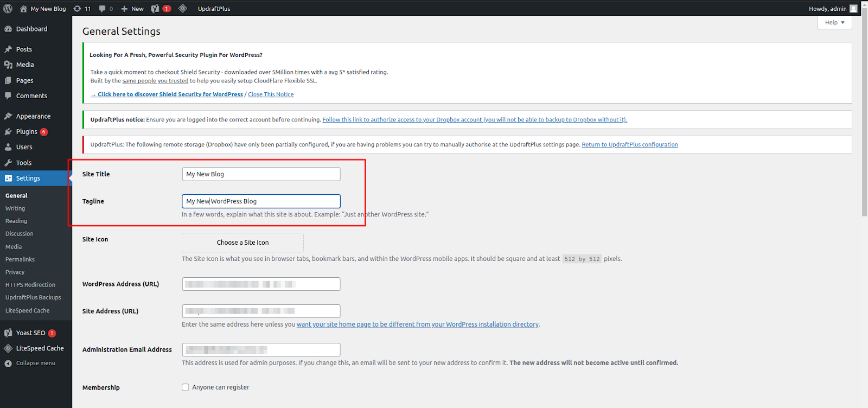Click the Yoast notification badge in the admin bar
The height and width of the screenshot is (408, 868).
(x=167, y=9)
